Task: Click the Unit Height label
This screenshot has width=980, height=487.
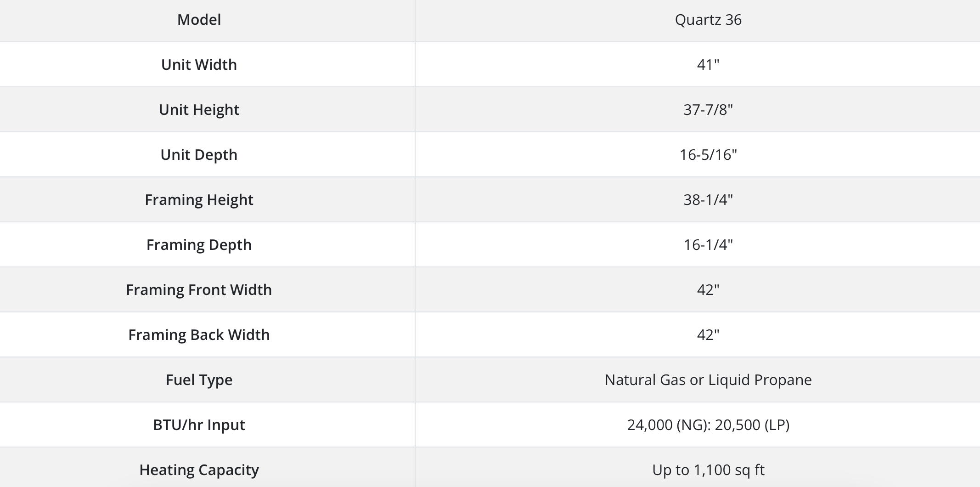Action: point(199,110)
